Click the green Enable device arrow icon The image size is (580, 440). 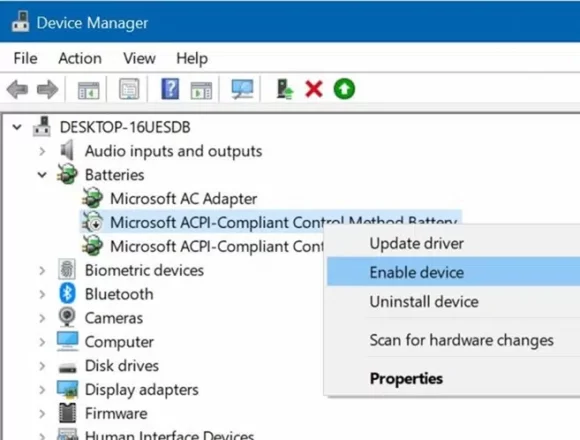click(x=344, y=89)
